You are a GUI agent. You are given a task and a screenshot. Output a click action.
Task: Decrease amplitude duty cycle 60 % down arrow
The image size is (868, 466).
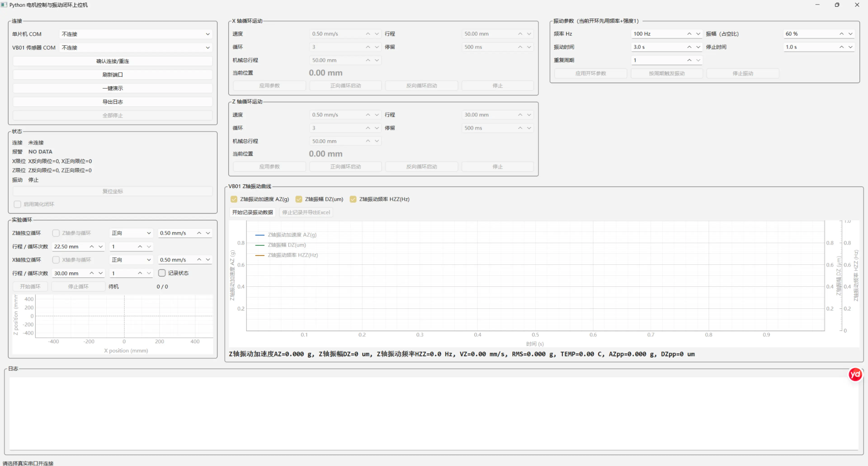coord(850,34)
